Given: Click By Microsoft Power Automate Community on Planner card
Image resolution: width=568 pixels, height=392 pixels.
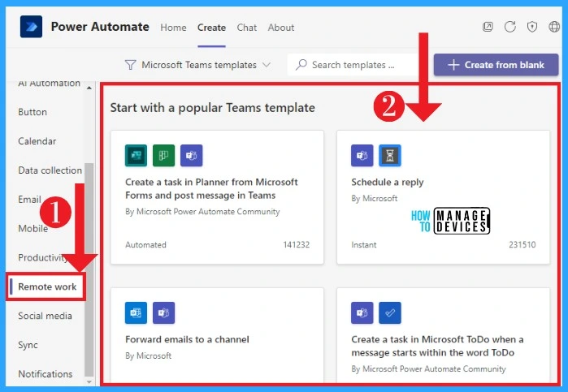Looking at the screenshot, I should point(202,212).
